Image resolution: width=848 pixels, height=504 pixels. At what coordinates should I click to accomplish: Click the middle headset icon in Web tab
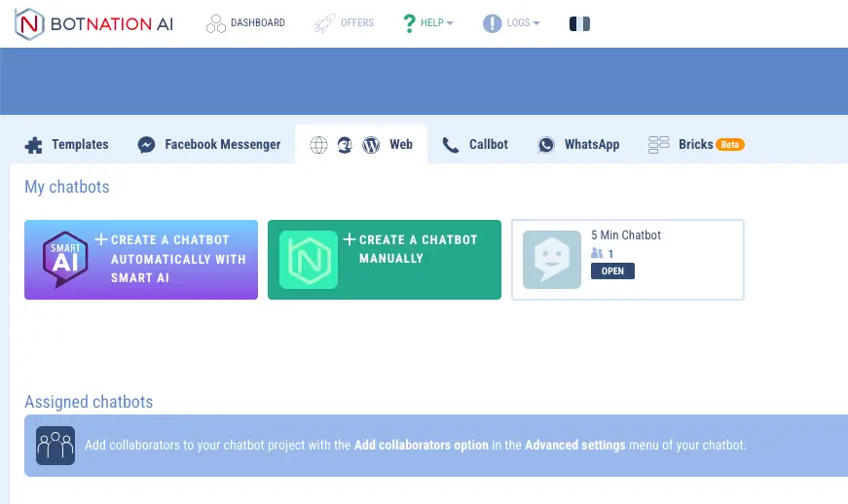(x=345, y=145)
